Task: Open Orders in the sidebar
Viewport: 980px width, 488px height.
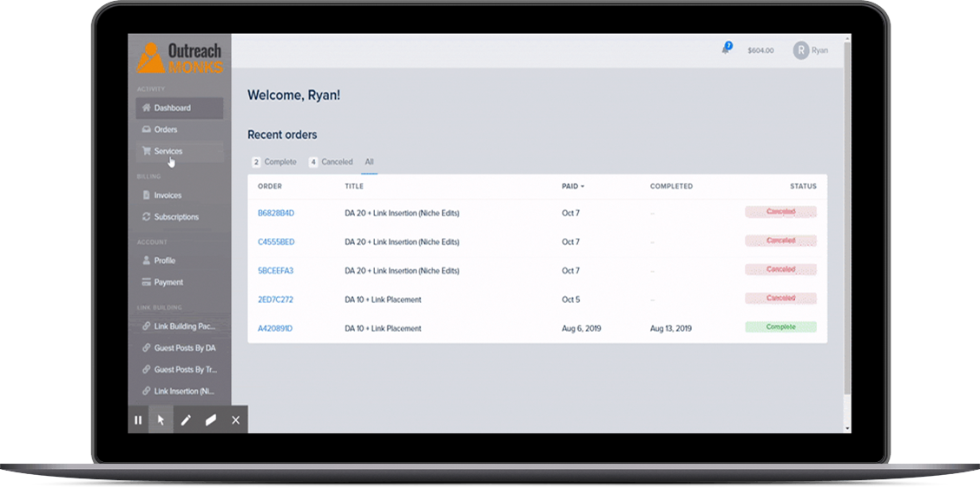Action: pyautogui.click(x=166, y=130)
